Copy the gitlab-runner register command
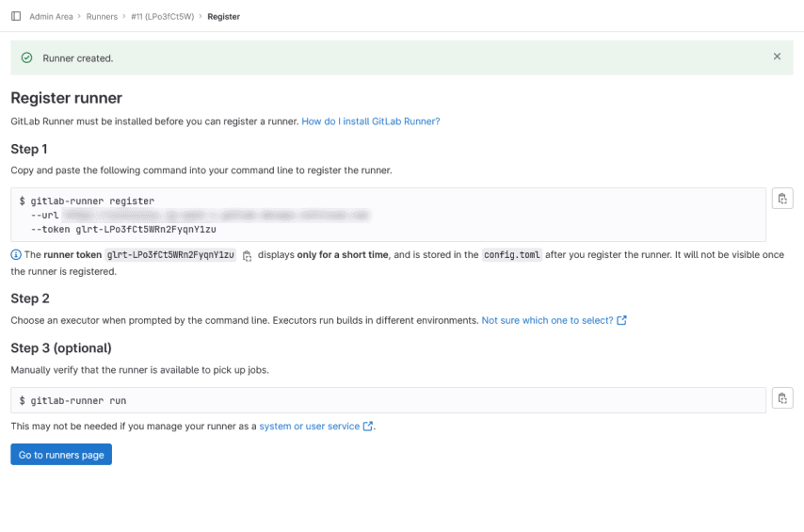The image size is (804, 532). 782,199
